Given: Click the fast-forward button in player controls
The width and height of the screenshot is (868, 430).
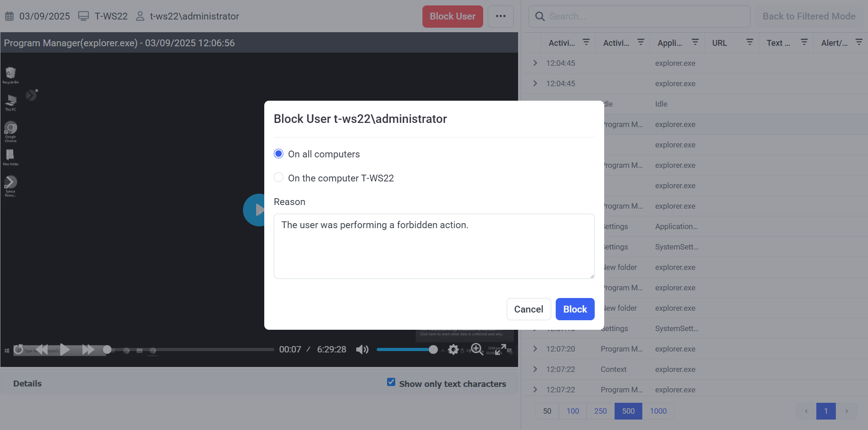Looking at the screenshot, I should point(88,349).
